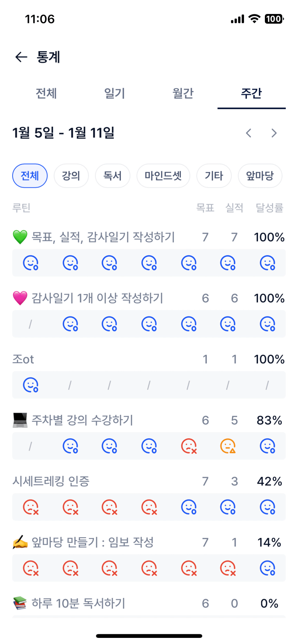Choose the 마인드셋 filter chip

point(163,176)
